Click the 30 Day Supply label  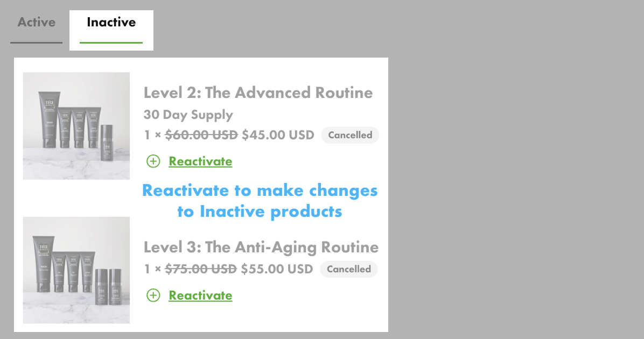point(188,115)
